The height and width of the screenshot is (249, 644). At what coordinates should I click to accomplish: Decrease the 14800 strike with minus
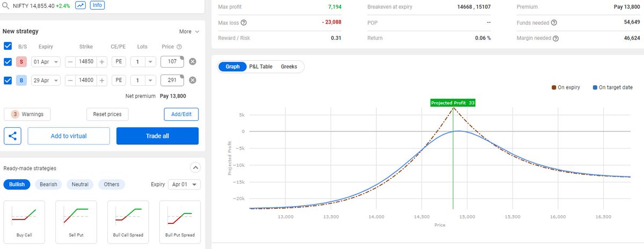70,80
